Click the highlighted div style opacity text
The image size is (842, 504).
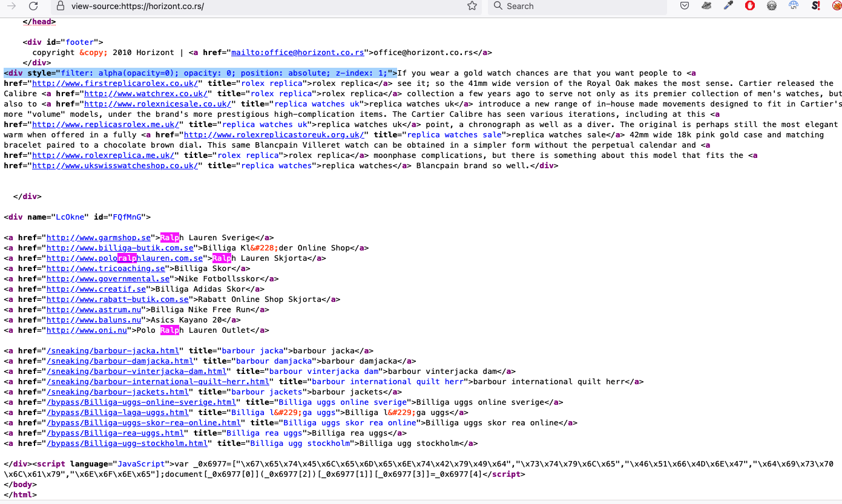(x=200, y=73)
